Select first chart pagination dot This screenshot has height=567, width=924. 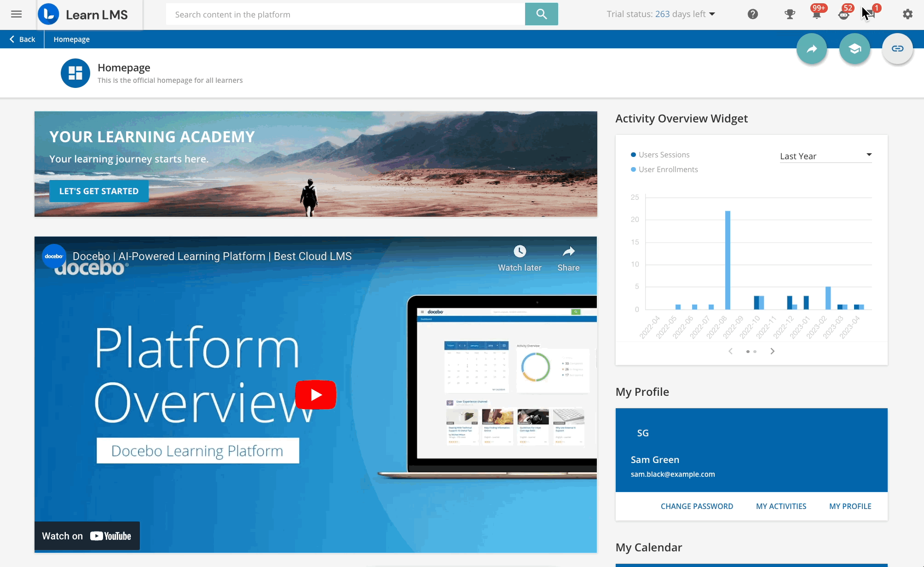748,352
